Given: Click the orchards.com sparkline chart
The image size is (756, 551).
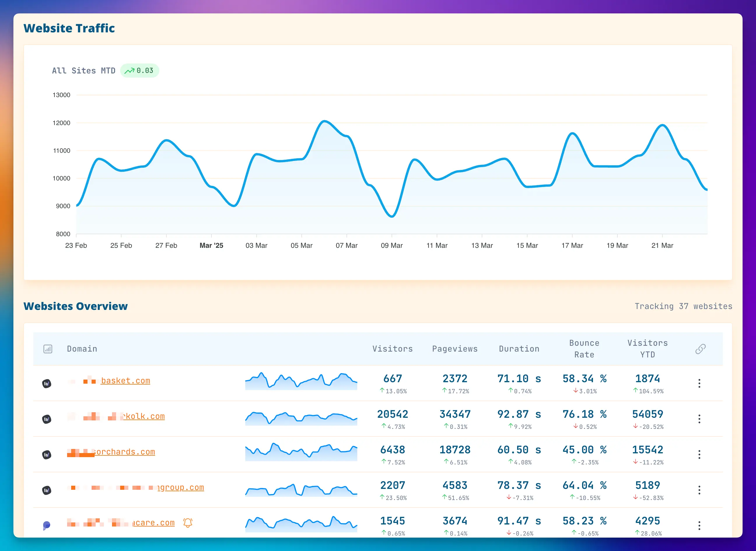Looking at the screenshot, I should [301, 452].
